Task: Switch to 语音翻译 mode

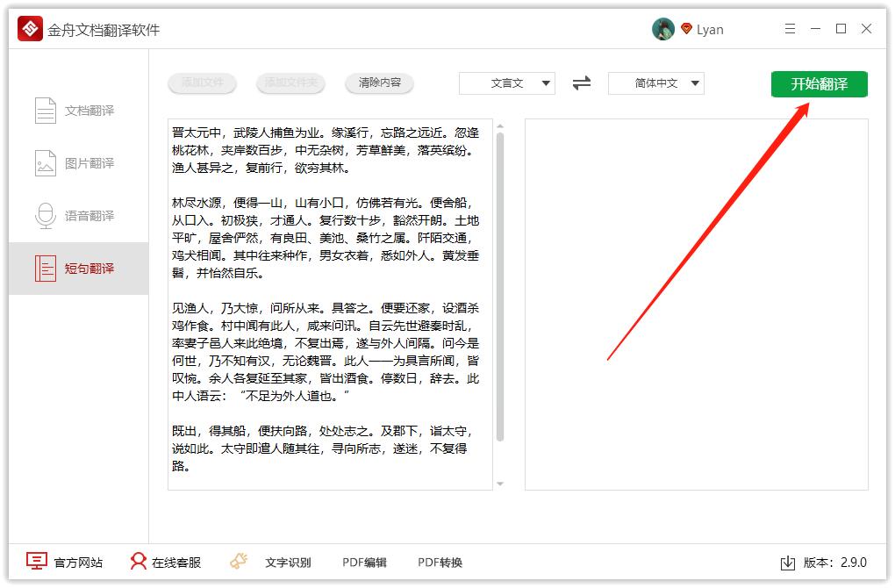Action: (x=45, y=215)
